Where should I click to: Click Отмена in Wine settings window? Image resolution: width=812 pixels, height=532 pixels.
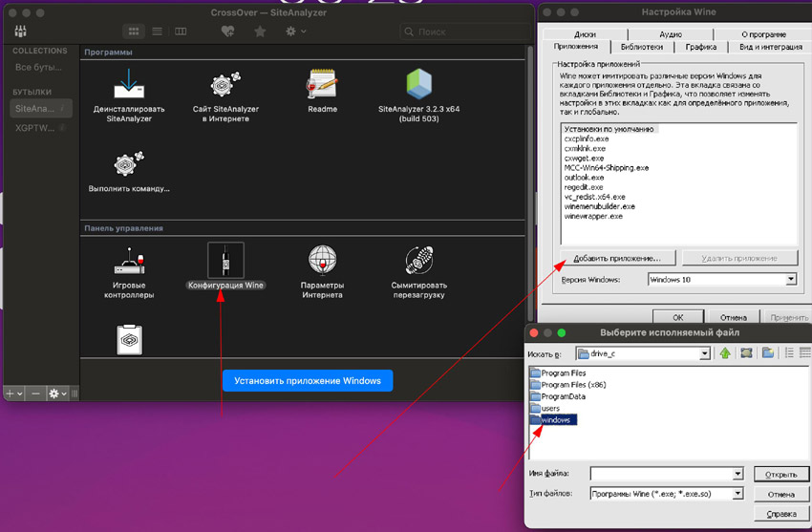click(733, 317)
